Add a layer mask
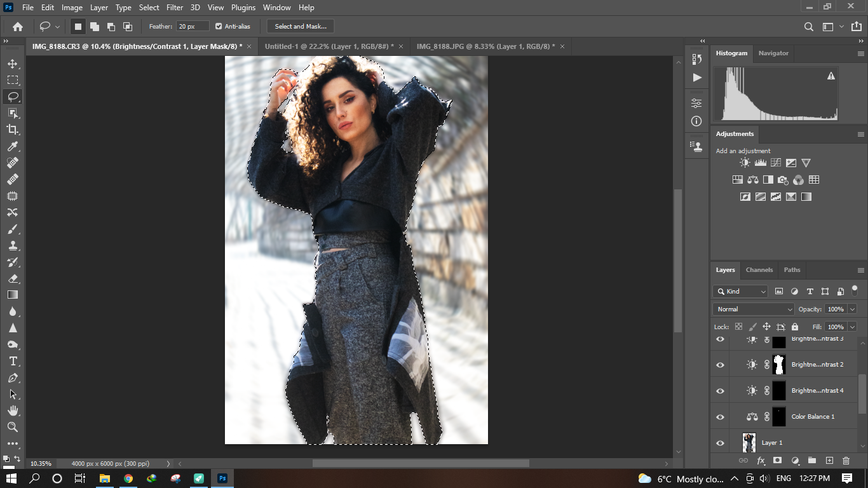 pos(777,461)
